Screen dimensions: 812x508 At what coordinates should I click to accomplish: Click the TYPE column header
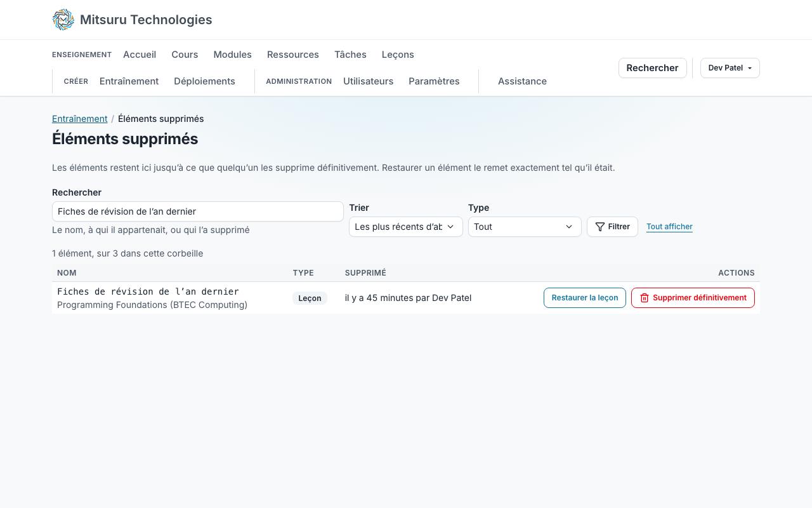[x=303, y=273]
